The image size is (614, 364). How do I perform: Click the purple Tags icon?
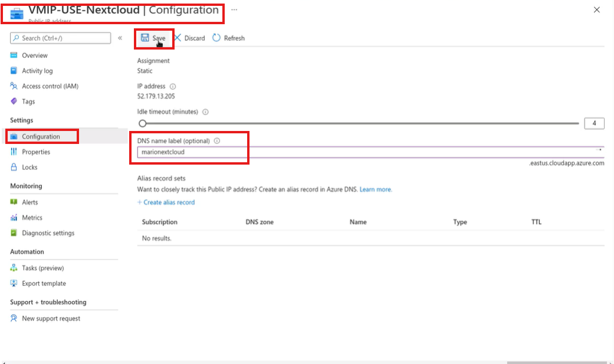pyautogui.click(x=14, y=101)
